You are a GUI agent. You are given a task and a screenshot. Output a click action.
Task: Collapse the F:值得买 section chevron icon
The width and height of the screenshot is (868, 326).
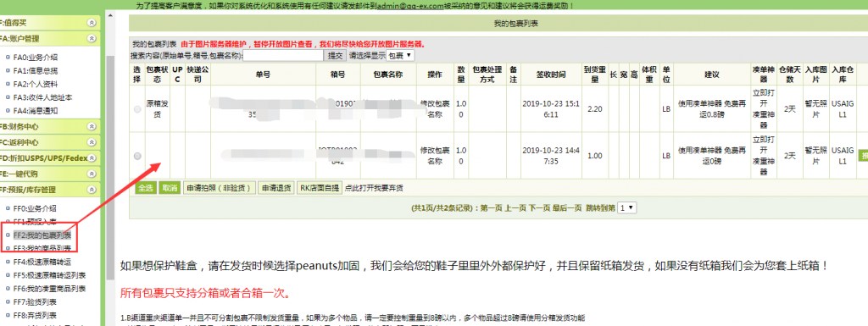tap(92, 23)
